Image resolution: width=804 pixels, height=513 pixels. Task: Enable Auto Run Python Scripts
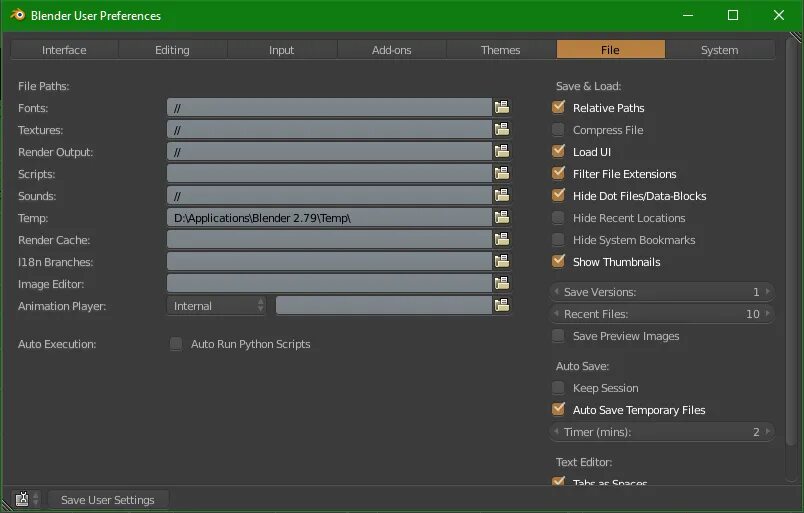176,344
